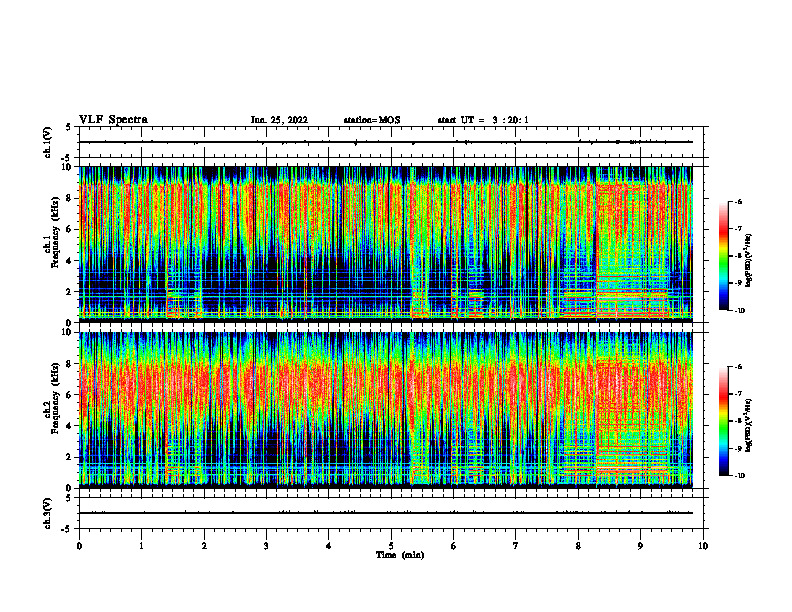Click the "-6" label on ch.2 color bar

(738, 367)
